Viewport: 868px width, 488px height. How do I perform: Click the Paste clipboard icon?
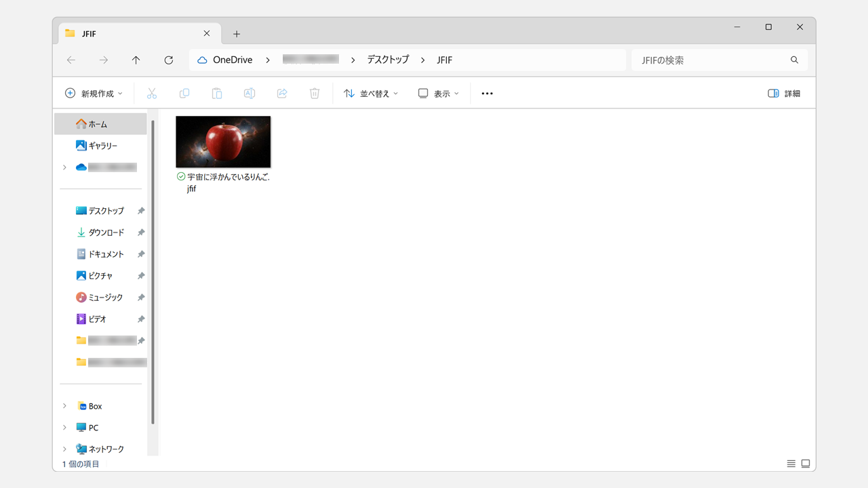(x=217, y=94)
